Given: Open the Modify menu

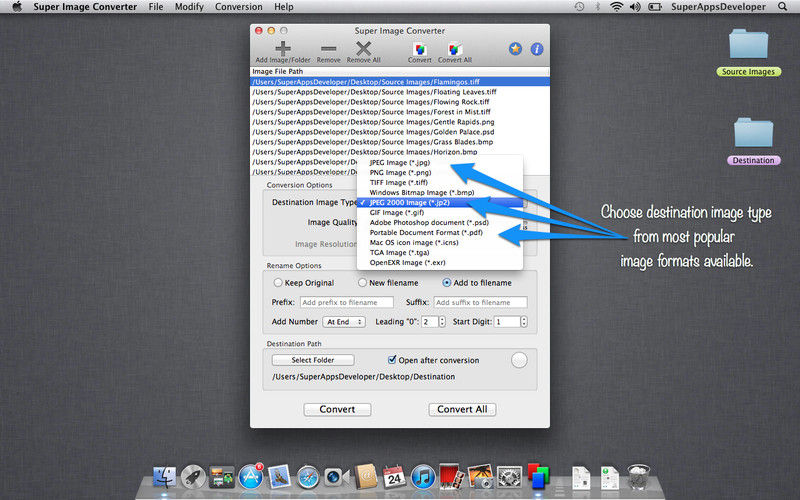Looking at the screenshot, I should point(189,7).
